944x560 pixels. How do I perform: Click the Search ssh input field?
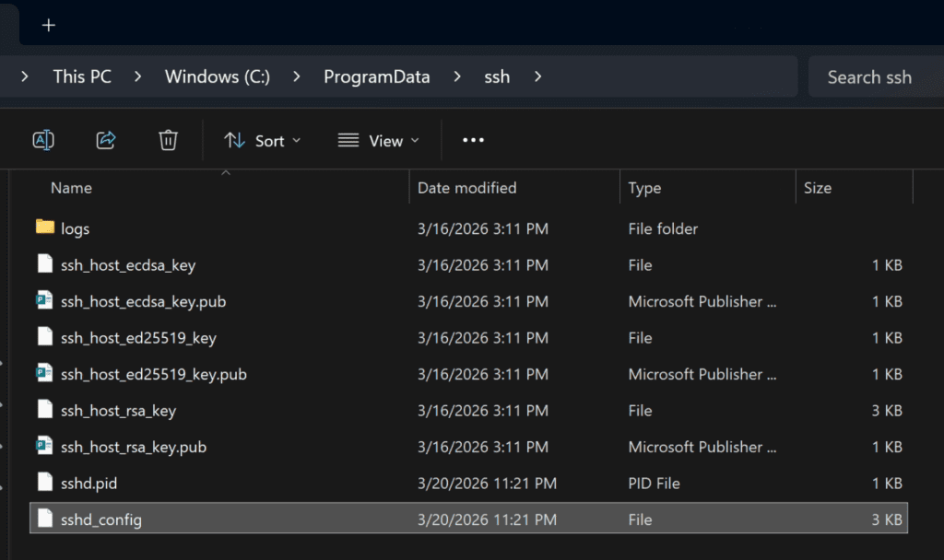[869, 77]
